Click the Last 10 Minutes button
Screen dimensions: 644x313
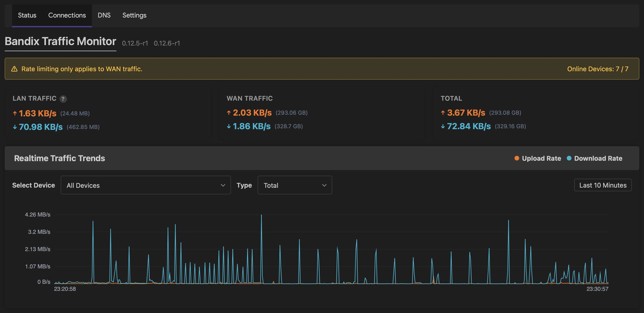602,185
